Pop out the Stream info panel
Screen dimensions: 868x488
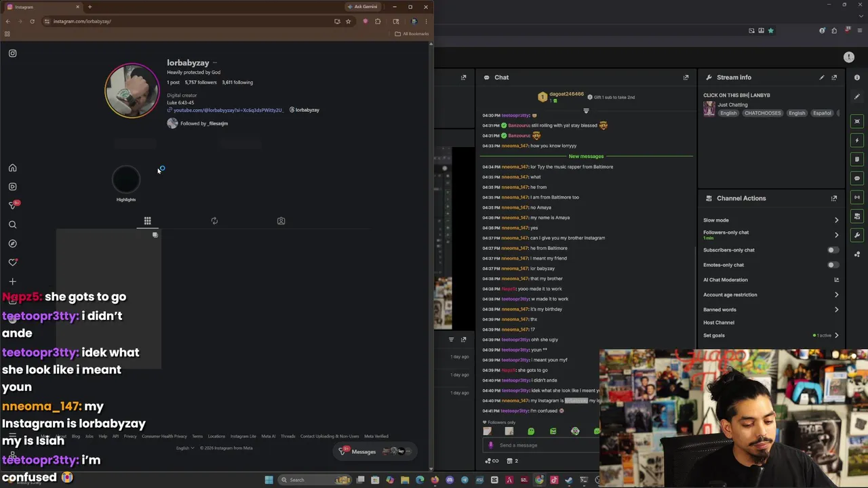(834, 77)
